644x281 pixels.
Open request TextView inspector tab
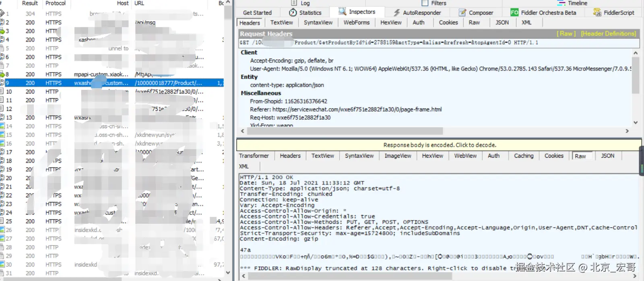point(282,23)
